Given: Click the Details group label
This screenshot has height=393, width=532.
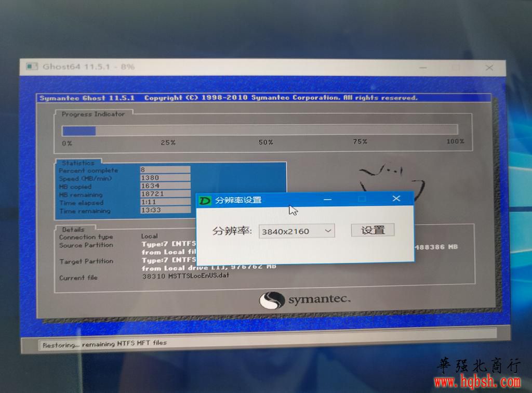Looking at the screenshot, I should (73, 229).
